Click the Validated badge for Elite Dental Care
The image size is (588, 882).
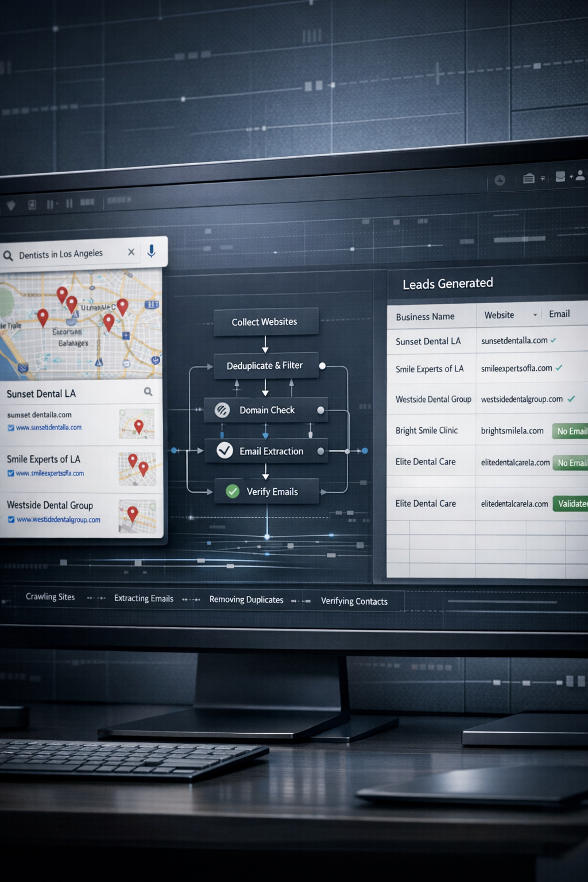[571, 504]
